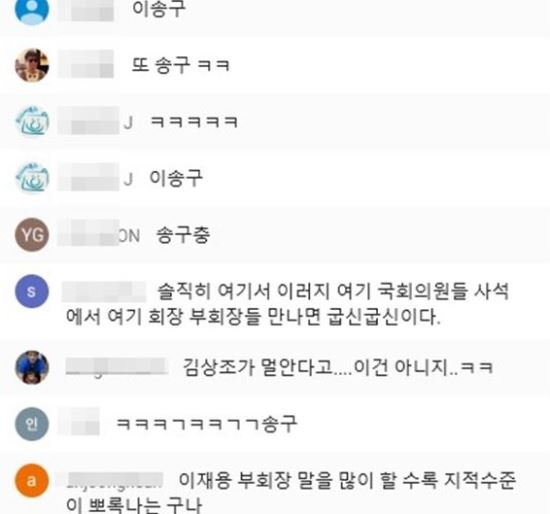Click the orange a avatar
550x514 pixels.
click(x=32, y=481)
